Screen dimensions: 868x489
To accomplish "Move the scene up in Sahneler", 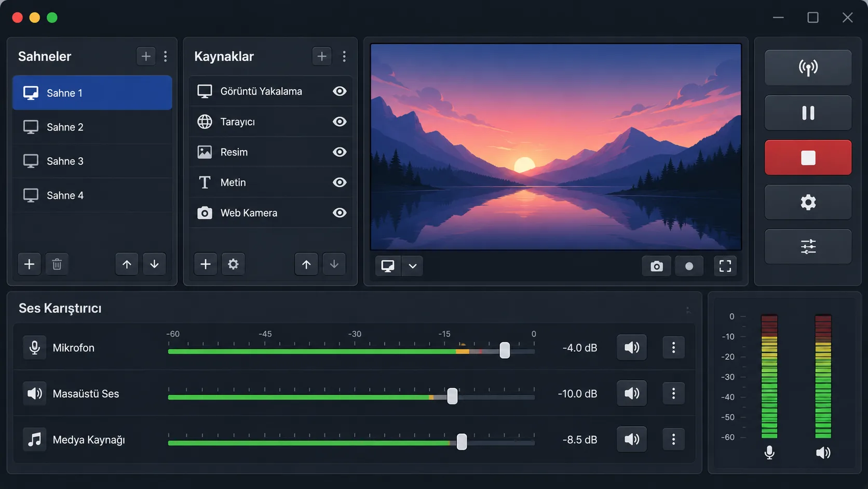I will pos(127,264).
